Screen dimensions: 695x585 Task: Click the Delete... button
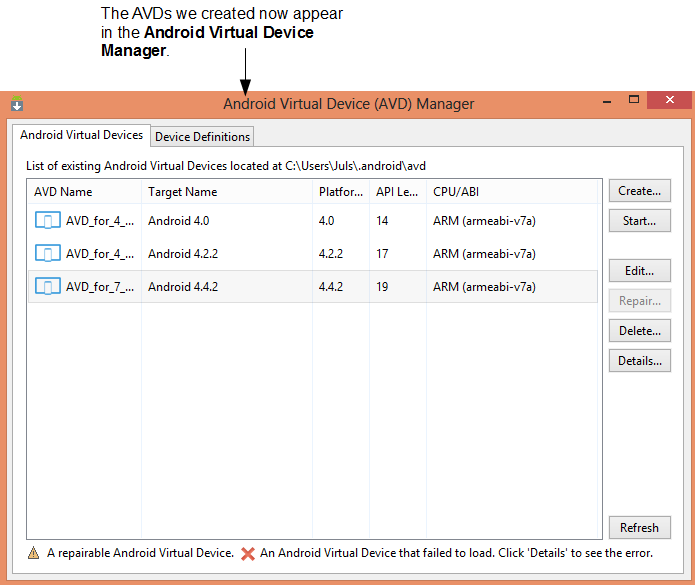(640, 331)
